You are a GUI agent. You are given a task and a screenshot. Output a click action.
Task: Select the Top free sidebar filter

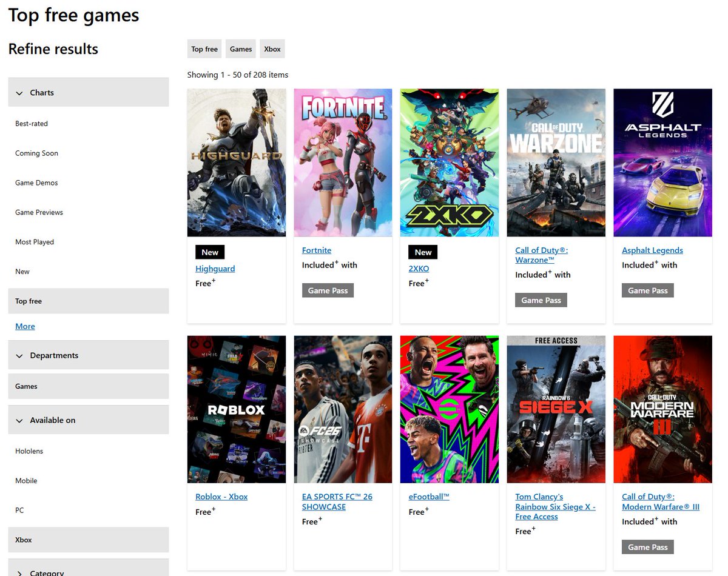88,301
